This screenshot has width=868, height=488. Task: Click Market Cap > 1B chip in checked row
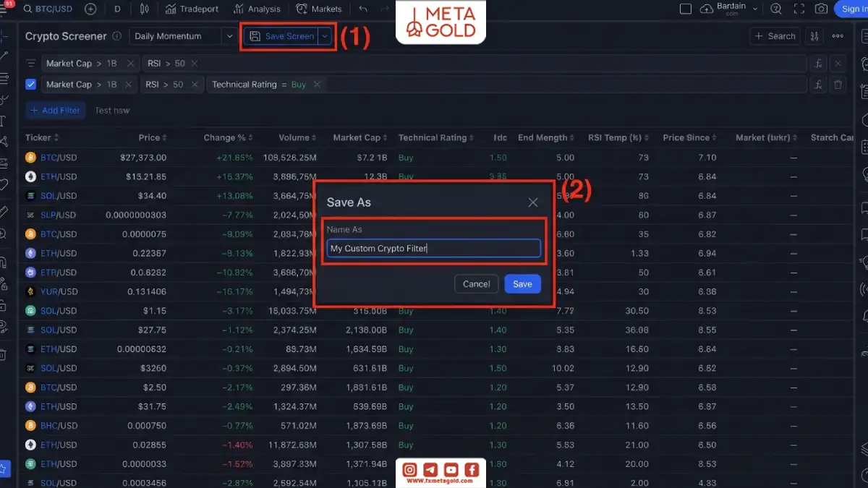pyautogui.click(x=88, y=85)
